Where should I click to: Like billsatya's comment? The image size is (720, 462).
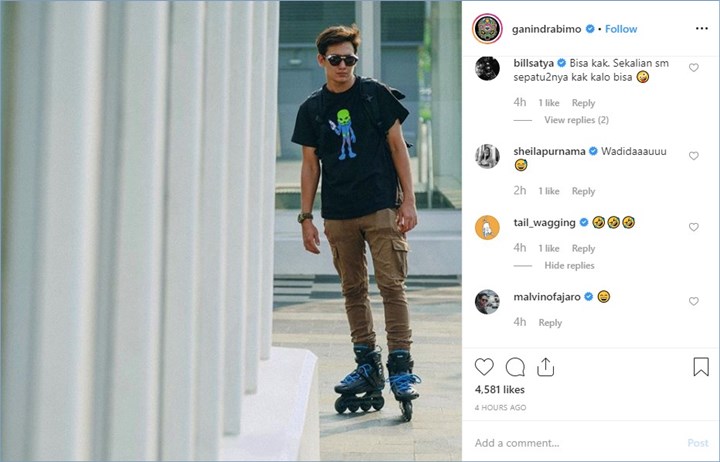694,68
